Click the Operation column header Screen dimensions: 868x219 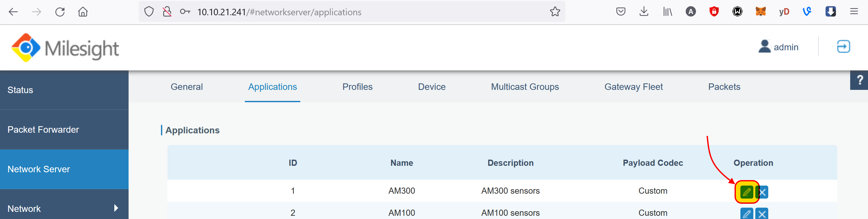(x=753, y=163)
